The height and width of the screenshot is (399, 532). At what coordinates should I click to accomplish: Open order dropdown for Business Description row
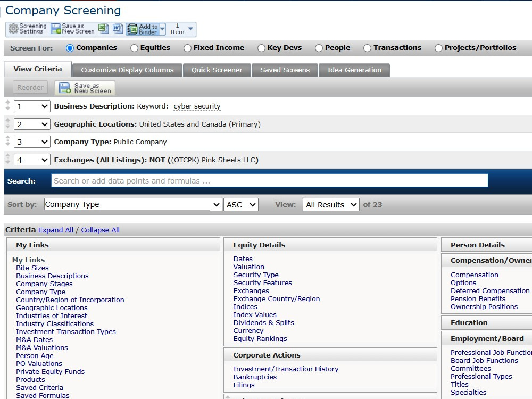coord(32,106)
